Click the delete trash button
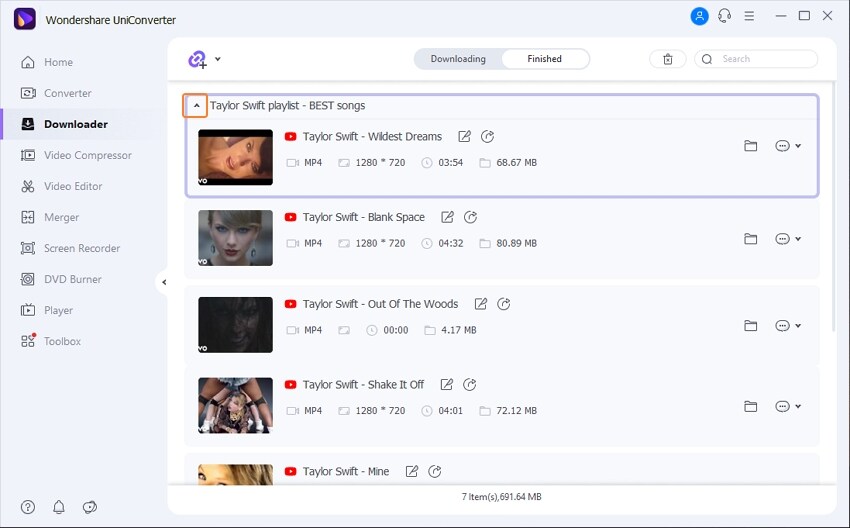Image resolution: width=850 pixels, height=528 pixels. click(x=668, y=59)
